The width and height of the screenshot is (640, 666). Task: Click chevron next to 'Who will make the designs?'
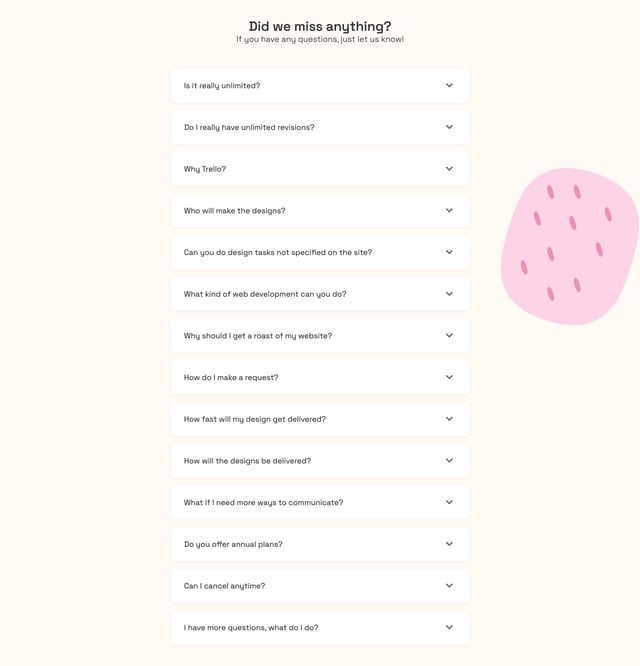pos(449,211)
